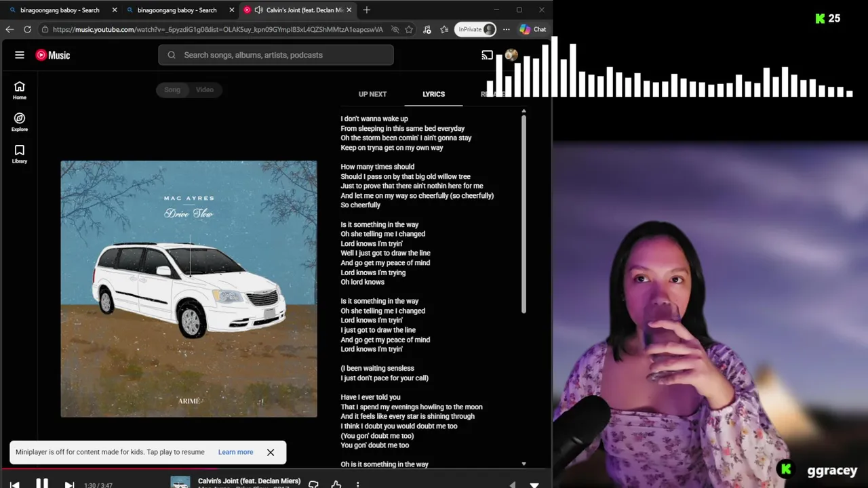Reload the page with the refresh icon
The height and width of the screenshot is (488, 868).
click(x=27, y=29)
